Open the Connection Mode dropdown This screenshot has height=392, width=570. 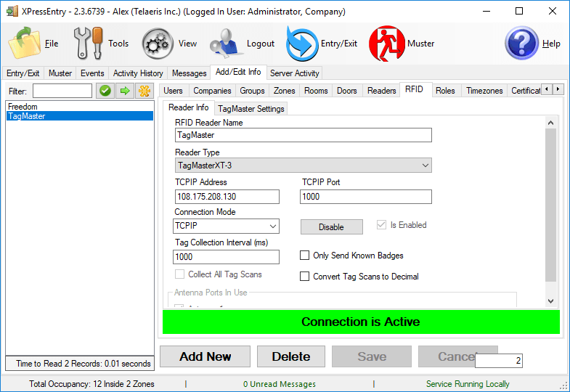(x=273, y=226)
